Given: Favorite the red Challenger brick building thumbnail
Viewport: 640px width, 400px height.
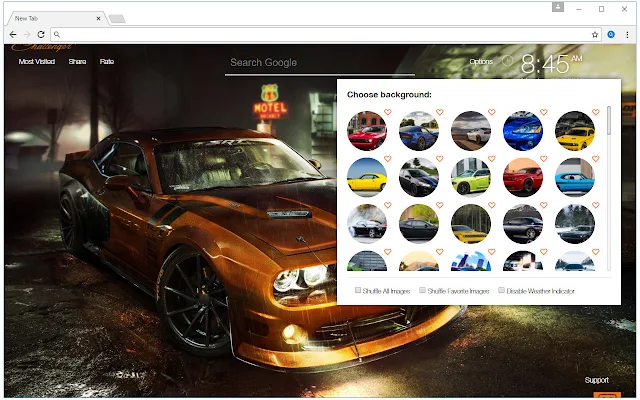Looking at the screenshot, I should point(388,112).
